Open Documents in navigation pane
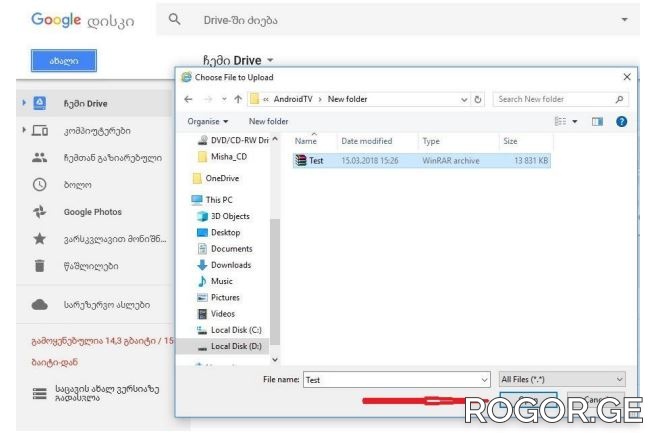 coord(225,249)
